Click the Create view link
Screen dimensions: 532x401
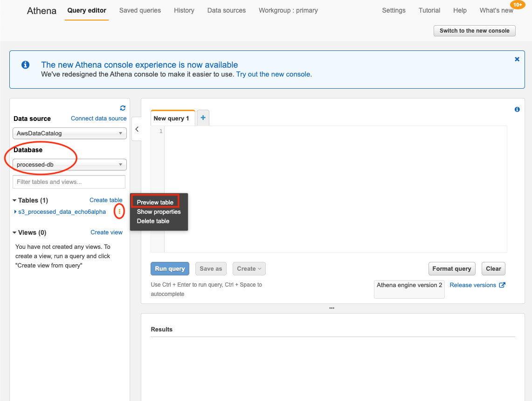(x=106, y=232)
